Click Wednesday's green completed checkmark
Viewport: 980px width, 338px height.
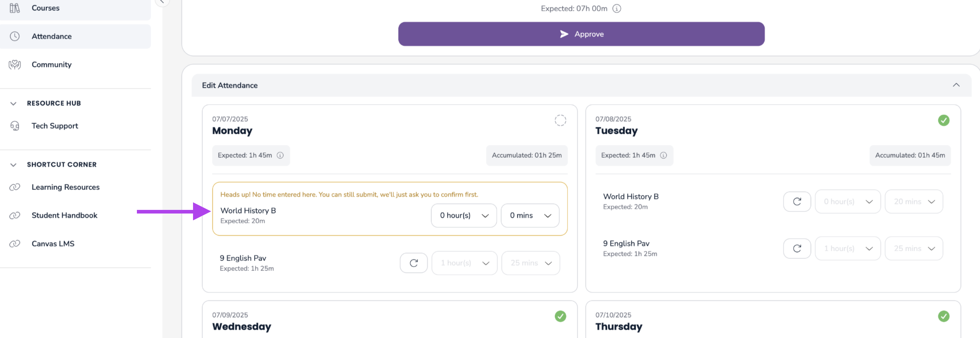pyautogui.click(x=560, y=316)
